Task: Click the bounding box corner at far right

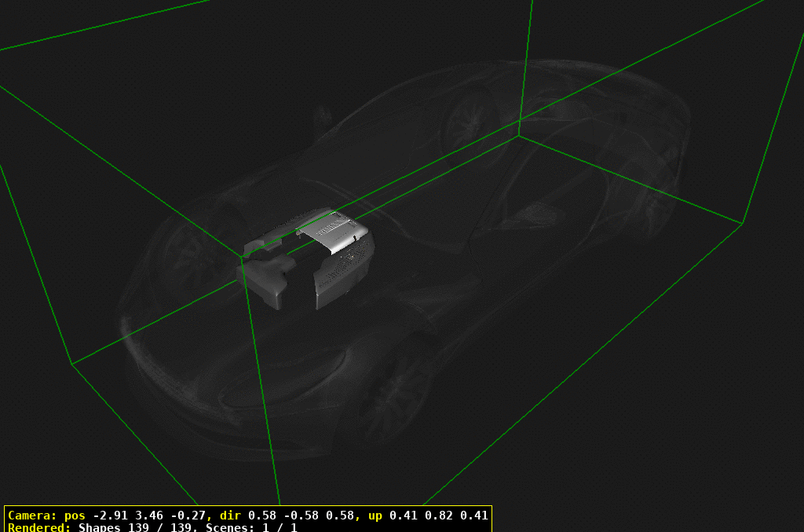Action: coord(742,224)
